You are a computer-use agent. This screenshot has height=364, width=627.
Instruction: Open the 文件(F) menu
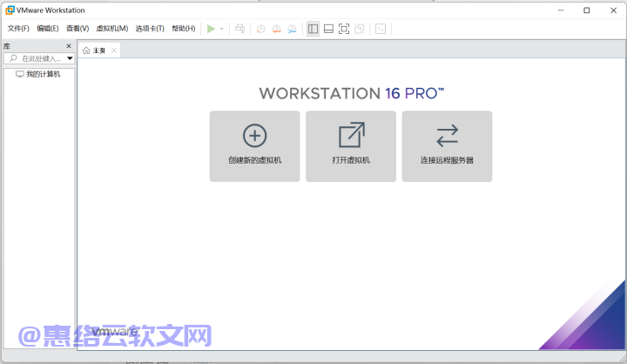(x=18, y=29)
